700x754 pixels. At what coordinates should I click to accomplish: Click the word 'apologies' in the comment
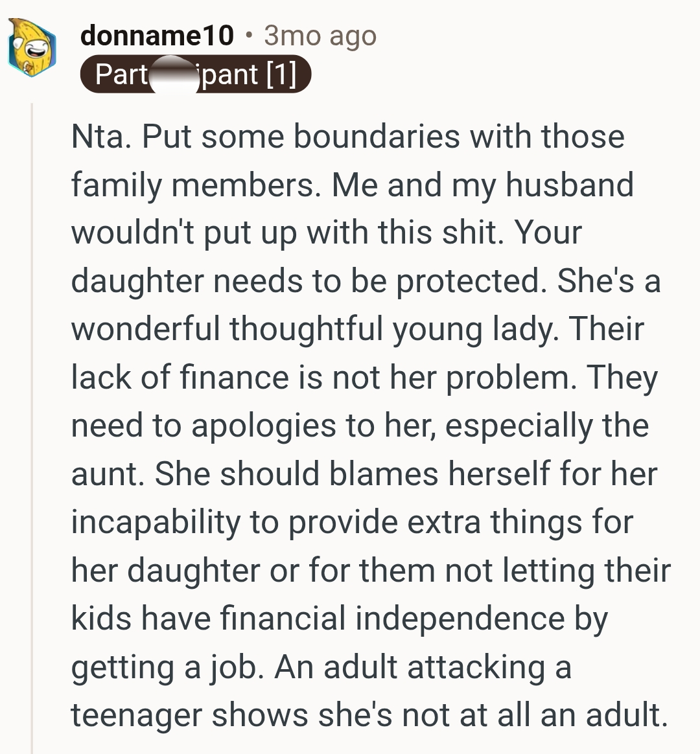pos(264,426)
